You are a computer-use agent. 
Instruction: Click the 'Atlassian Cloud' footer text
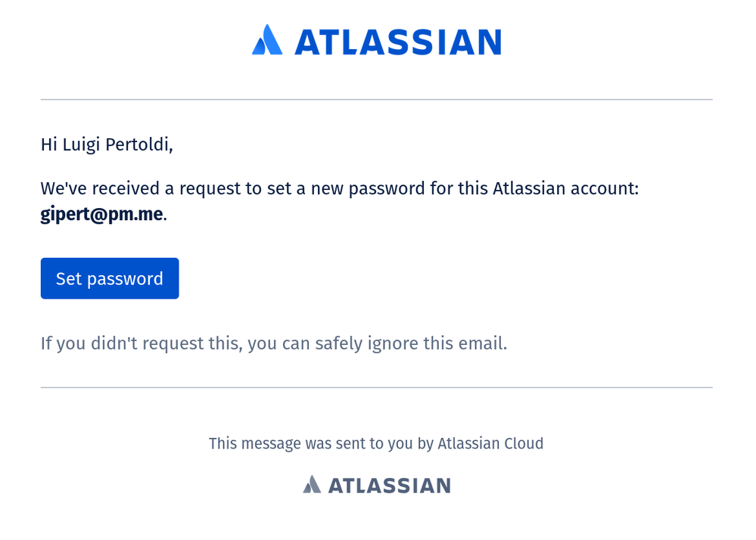click(x=490, y=443)
